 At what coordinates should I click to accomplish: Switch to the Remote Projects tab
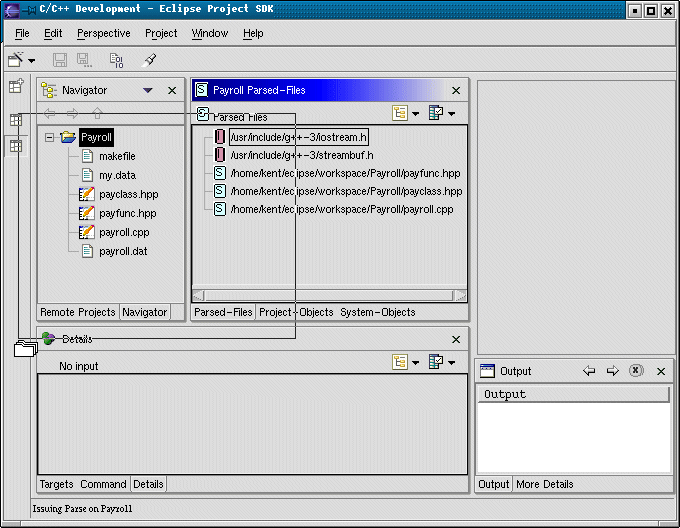tap(78, 312)
